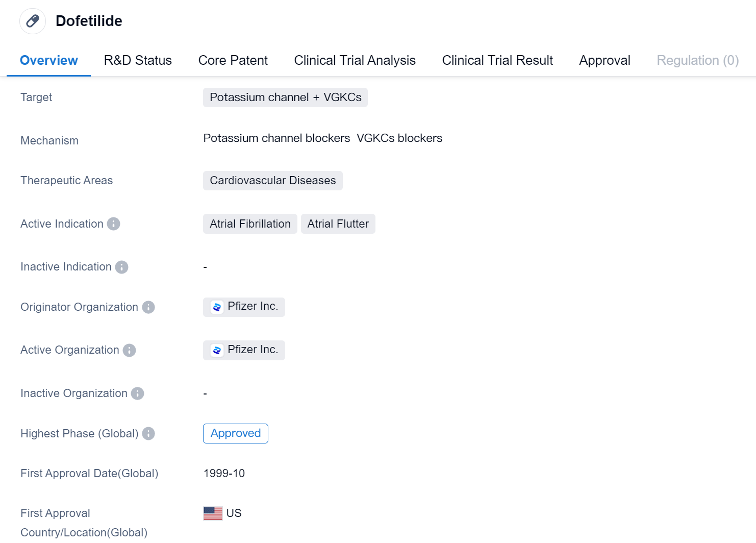
Task: Click the Potassium channel + VGKCs target tag
Action: coord(285,97)
